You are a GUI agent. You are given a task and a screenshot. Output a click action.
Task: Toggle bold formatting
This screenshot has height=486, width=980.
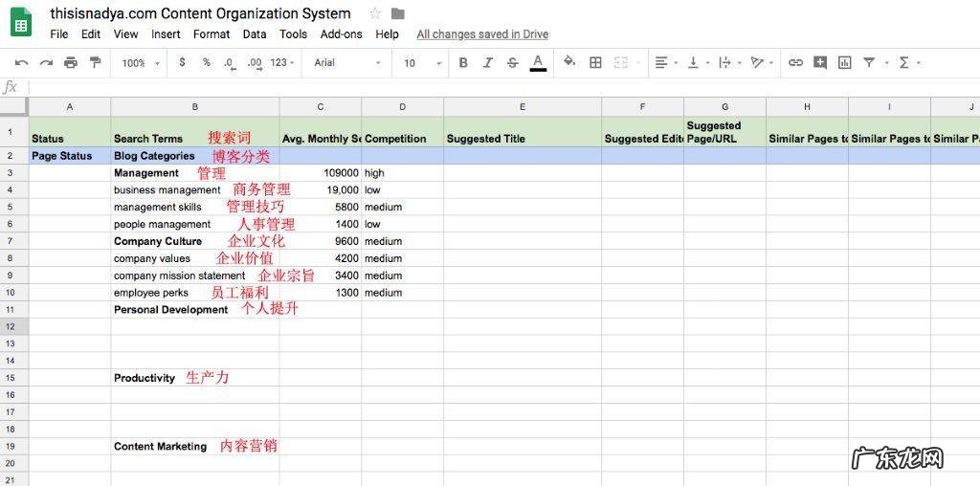click(x=463, y=62)
